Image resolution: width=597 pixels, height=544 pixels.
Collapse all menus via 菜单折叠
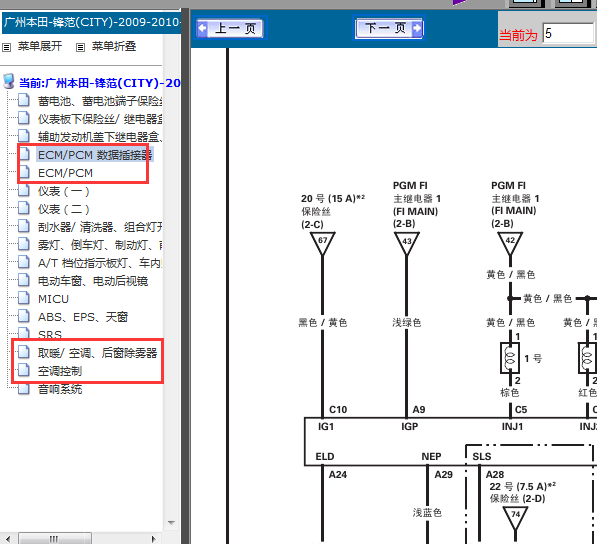(114, 46)
